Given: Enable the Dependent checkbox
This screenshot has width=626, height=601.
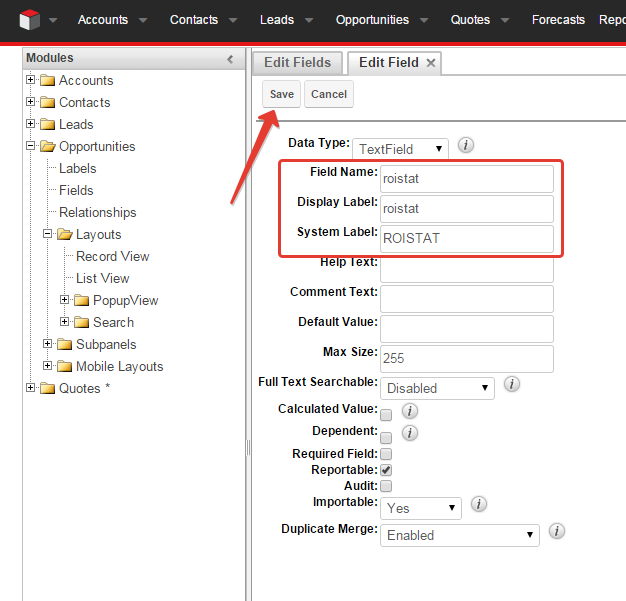Looking at the screenshot, I should point(386,438).
